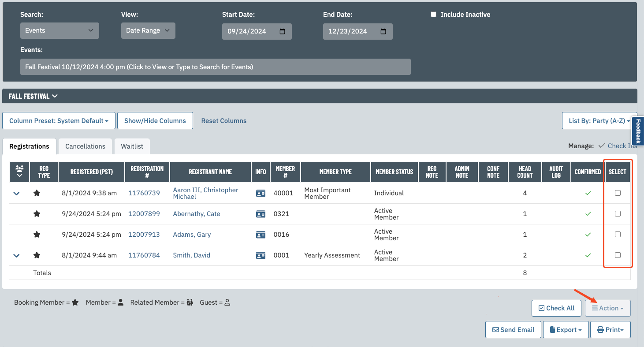This screenshot has width=644, height=347.
Task: Open the Search type dropdown showing Events
Action: 60,30
